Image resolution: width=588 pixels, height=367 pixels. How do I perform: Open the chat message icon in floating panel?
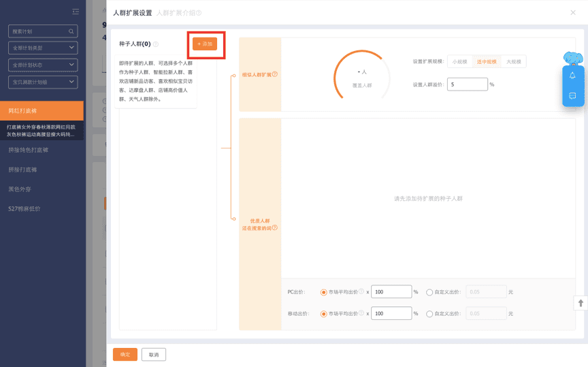click(x=572, y=96)
